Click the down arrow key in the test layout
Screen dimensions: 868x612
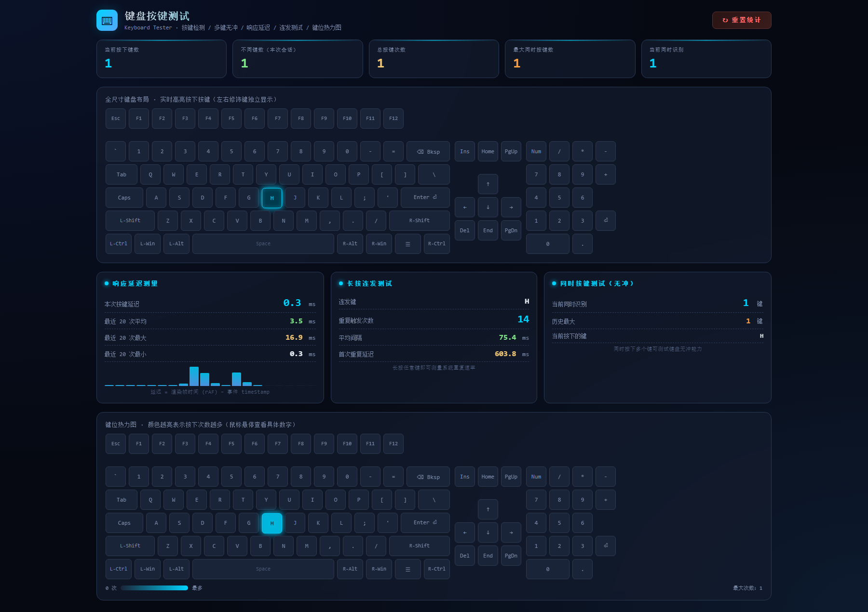pyautogui.click(x=488, y=207)
